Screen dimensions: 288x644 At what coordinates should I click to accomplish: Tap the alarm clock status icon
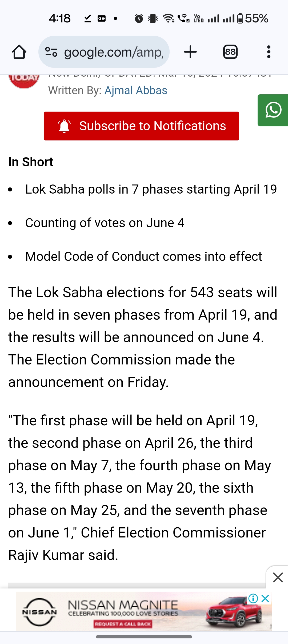139,18
